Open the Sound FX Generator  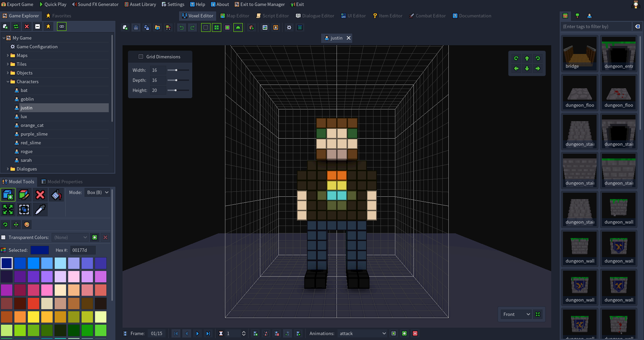point(95,5)
